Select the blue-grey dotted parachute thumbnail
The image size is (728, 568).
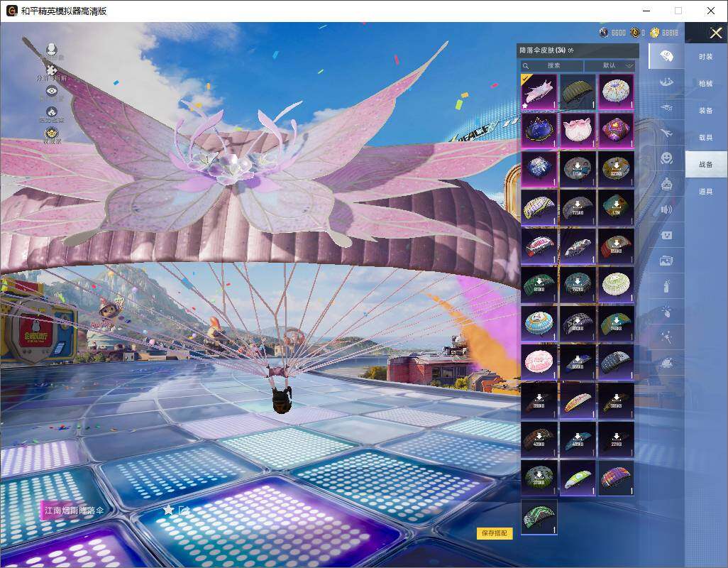click(x=616, y=362)
